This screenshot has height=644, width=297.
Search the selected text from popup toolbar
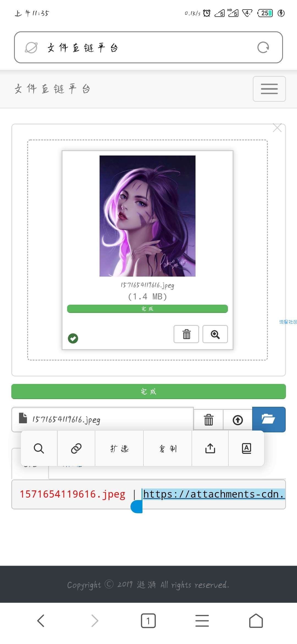point(39,448)
